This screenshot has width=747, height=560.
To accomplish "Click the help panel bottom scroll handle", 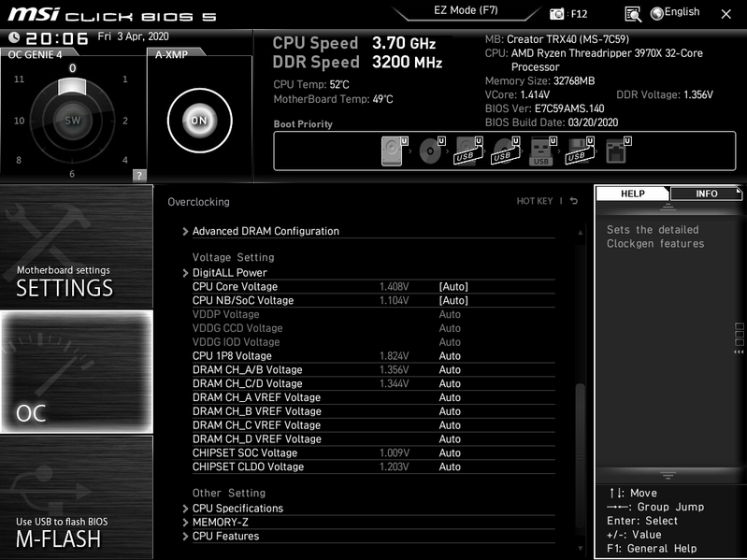I will click(668, 475).
